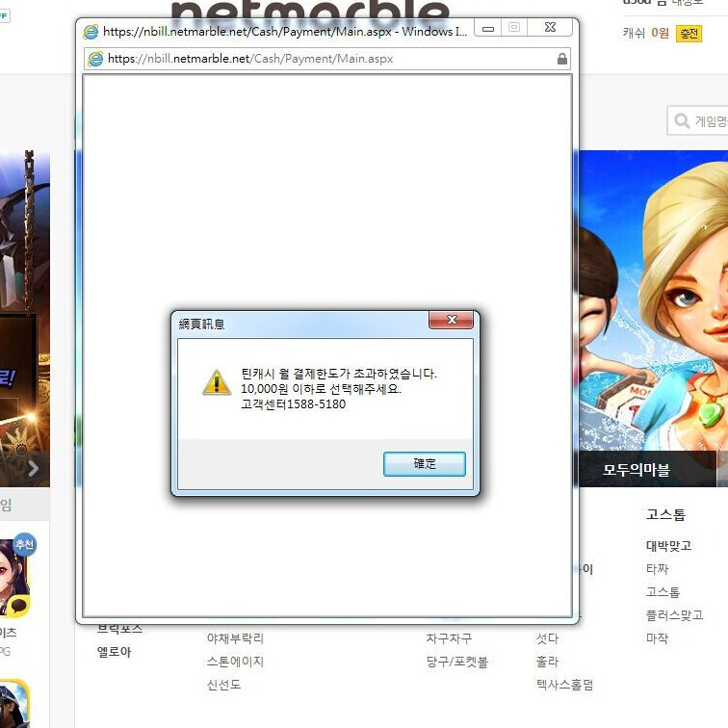Viewport: 728px width, 728px height.
Task: Close the payment popup window
Action: coord(550,28)
